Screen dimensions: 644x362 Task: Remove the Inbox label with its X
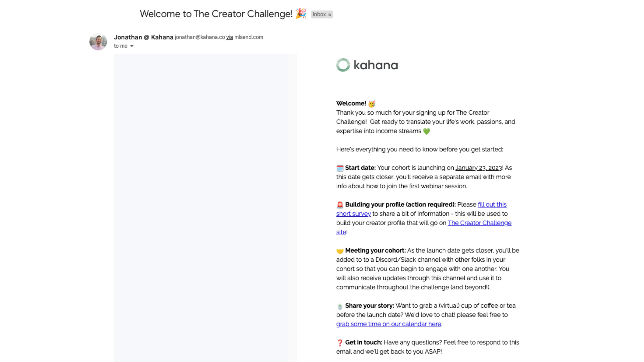(330, 15)
